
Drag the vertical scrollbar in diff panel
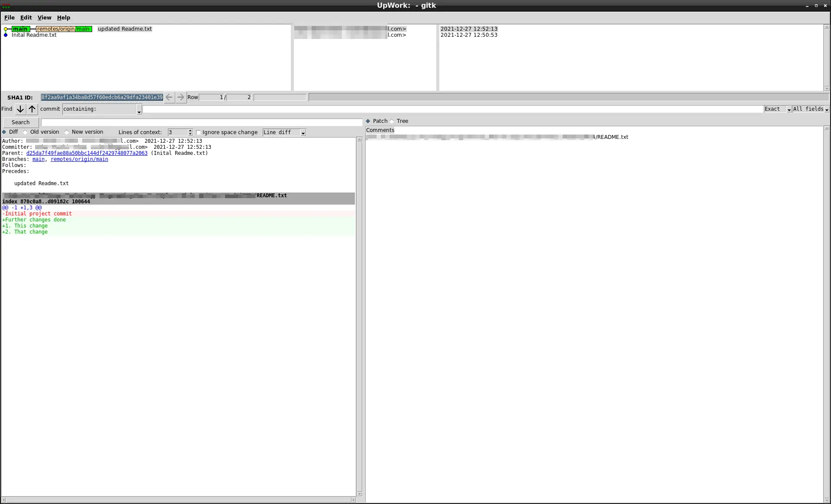click(358, 139)
